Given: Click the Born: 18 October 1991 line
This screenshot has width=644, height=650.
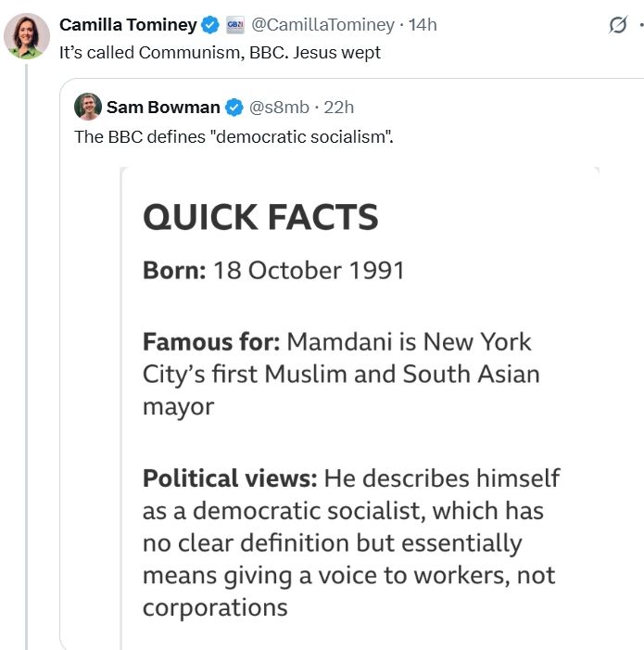Looking at the screenshot, I should pos(273,271).
